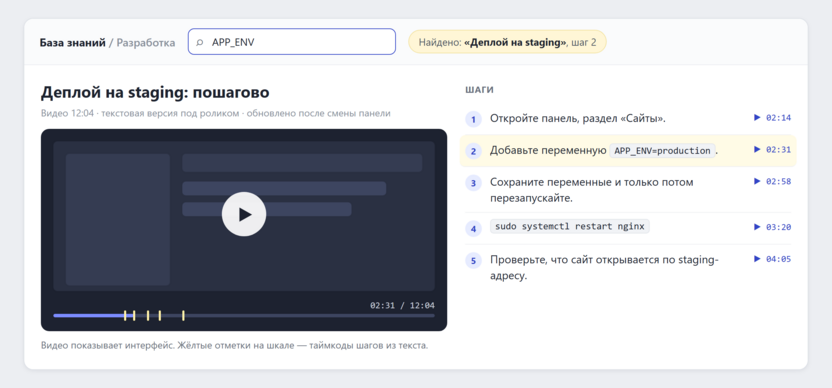Image resolution: width=832 pixels, height=388 pixels.
Task: Click the video caption about yellow marks
Action: point(235,346)
